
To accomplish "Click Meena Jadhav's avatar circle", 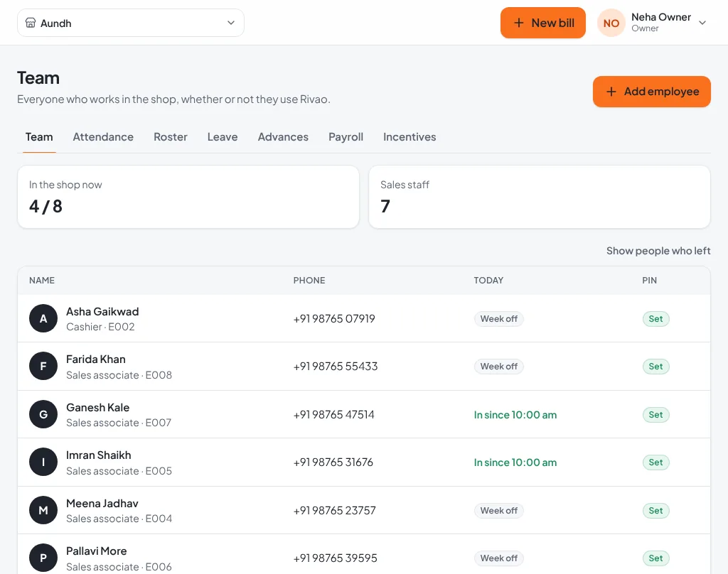I will pyautogui.click(x=43, y=511).
